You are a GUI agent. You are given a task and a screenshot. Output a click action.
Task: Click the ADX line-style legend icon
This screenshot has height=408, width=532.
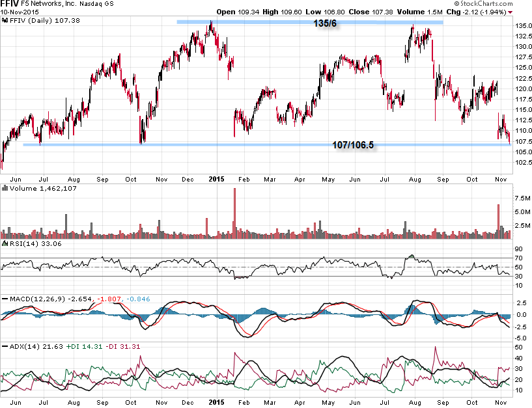5,346
